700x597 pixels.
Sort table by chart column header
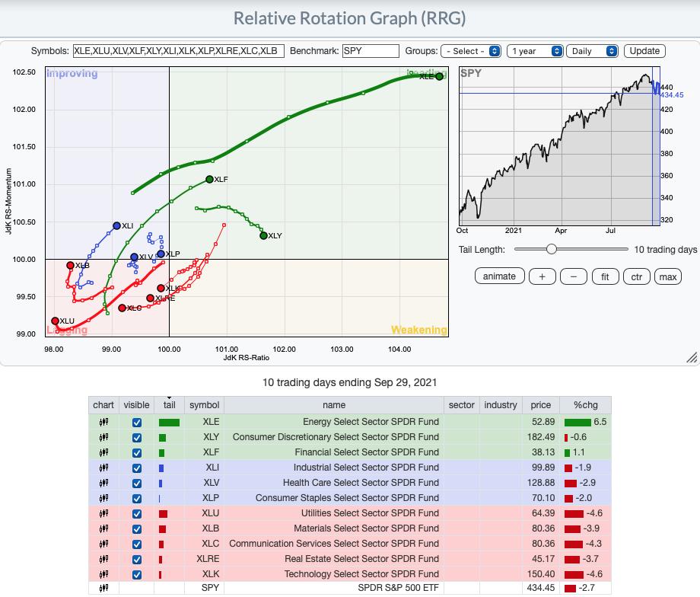point(103,405)
